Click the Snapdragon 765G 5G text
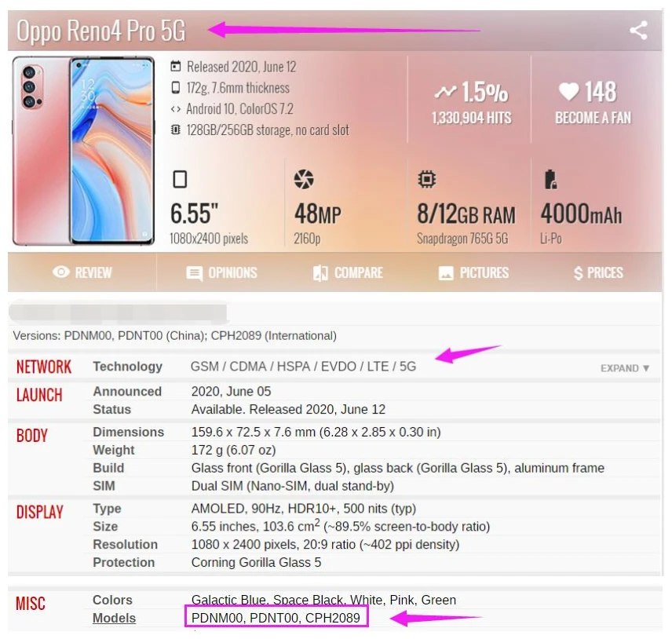The image size is (672, 639). [x=462, y=239]
